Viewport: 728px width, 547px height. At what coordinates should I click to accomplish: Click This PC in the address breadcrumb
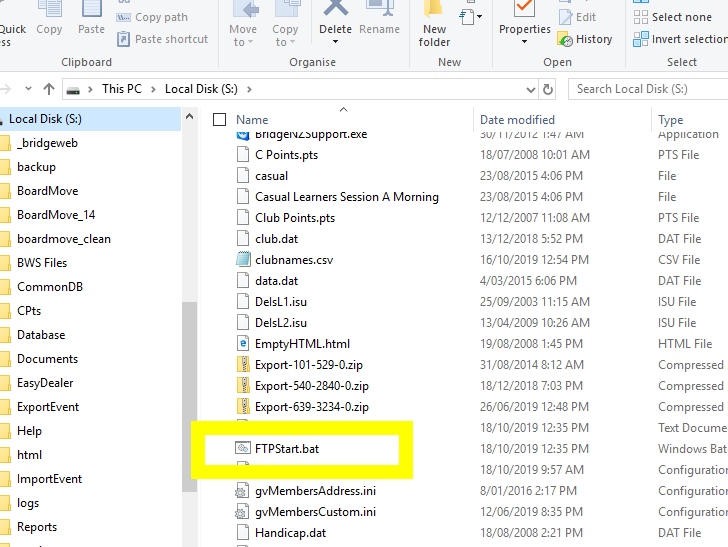[121, 89]
